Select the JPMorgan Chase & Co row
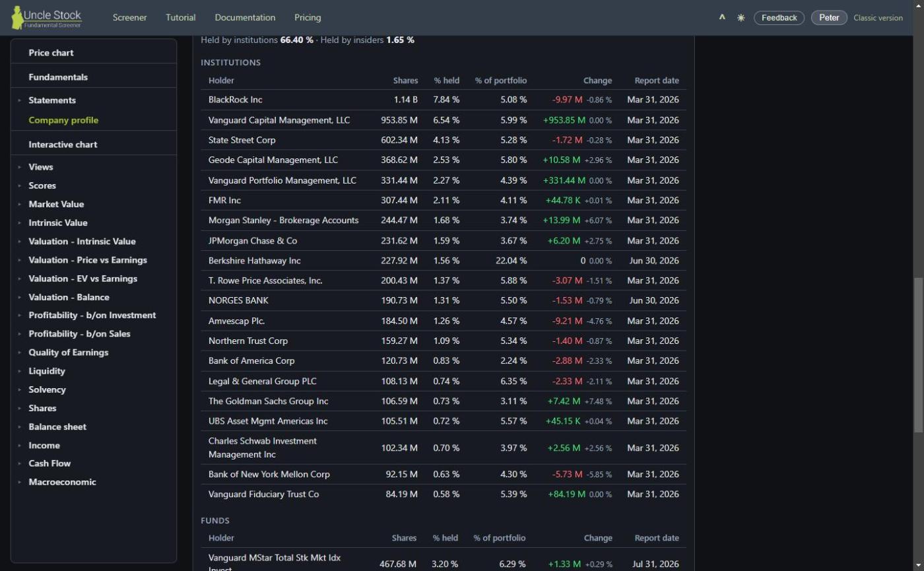The width and height of the screenshot is (924, 571). tap(444, 240)
